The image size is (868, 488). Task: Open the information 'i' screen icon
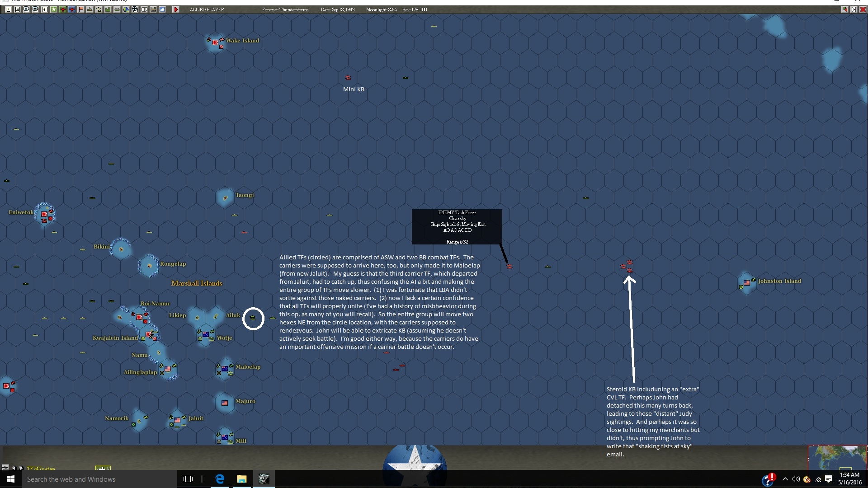click(x=44, y=9)
